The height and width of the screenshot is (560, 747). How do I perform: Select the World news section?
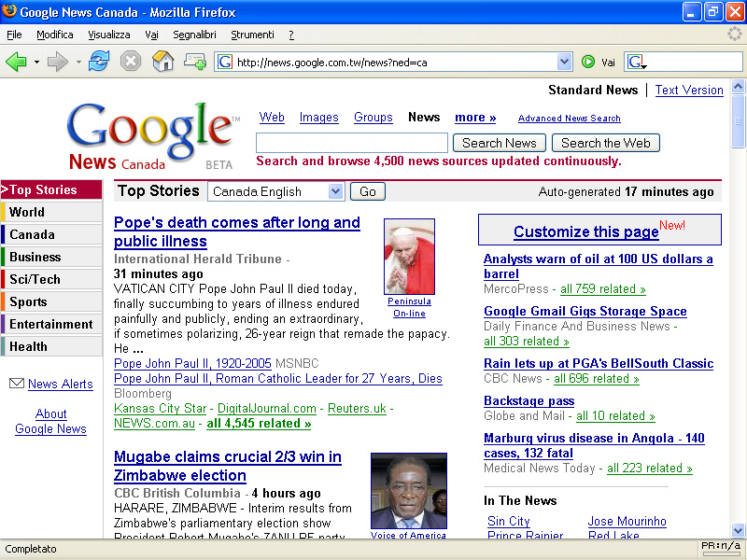click(x=51, y=212)
